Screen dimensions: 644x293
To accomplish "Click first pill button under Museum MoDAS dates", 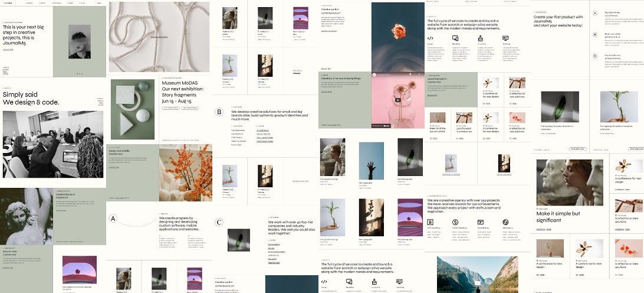I will tap(172, 108).
